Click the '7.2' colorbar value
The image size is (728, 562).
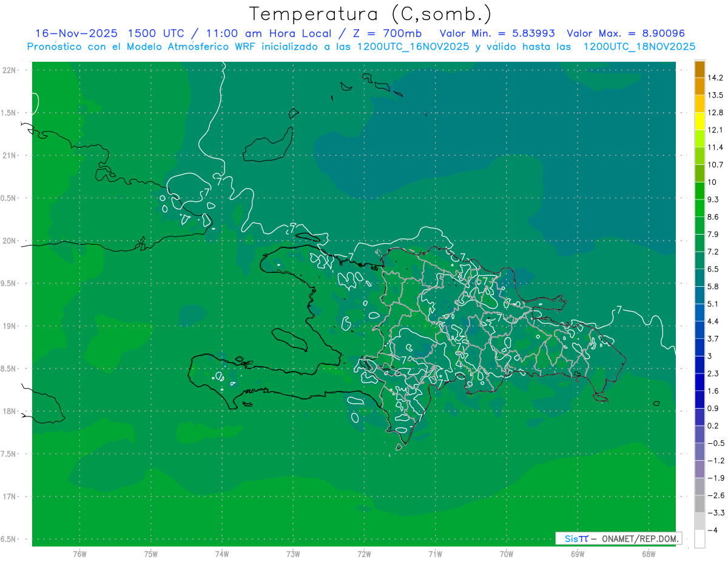713,252
